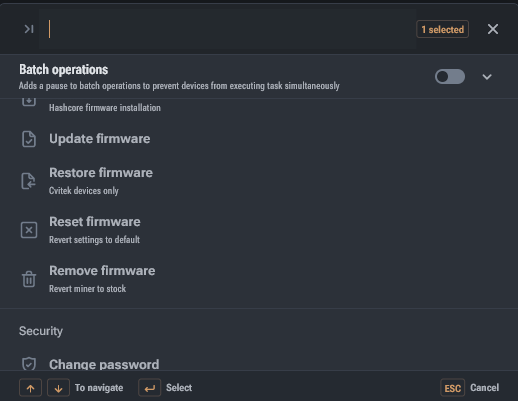Select Reset firmware to revert settings
518x401 pixels.
click(259, 230)
